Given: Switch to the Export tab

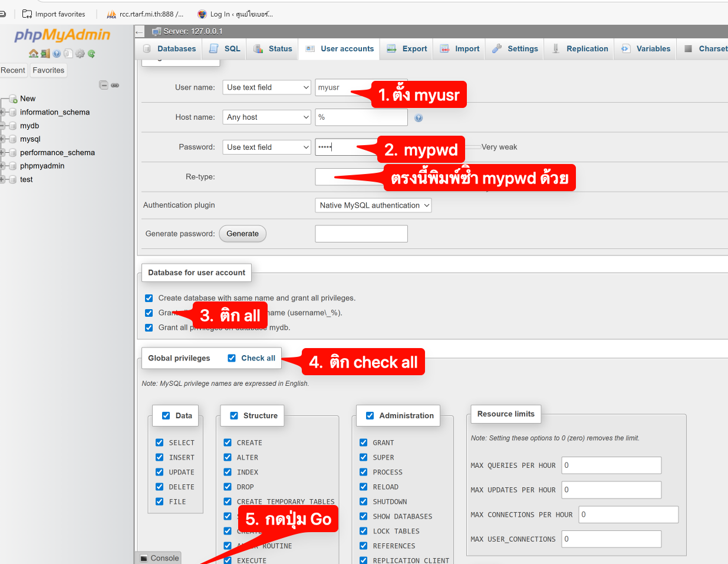Looking at the screenshot, I should [x=407, y=49].
